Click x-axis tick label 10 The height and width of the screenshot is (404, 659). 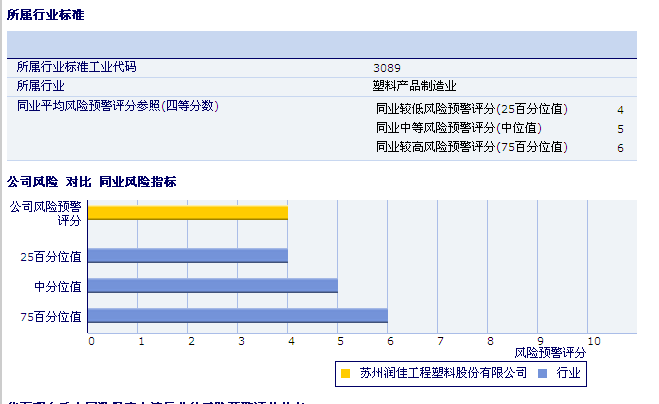(x=594, y=341)
